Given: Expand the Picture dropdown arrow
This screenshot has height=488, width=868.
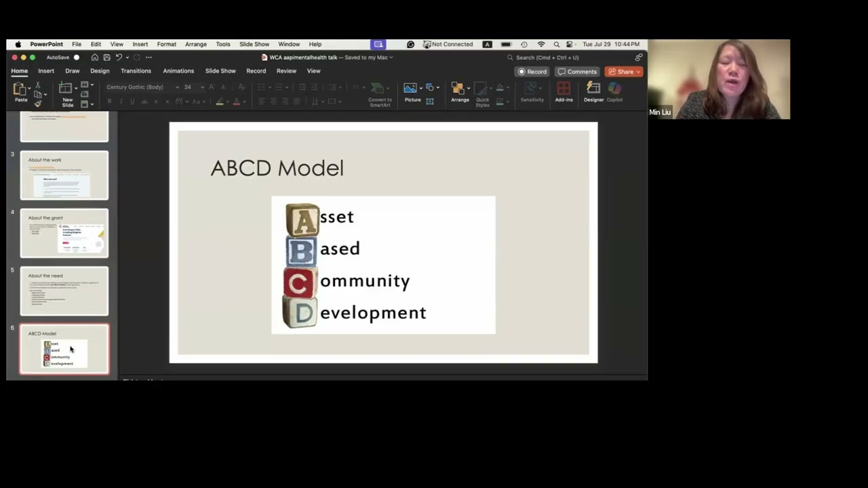Looking at the screenshot, I should click(x=420, y=87).
